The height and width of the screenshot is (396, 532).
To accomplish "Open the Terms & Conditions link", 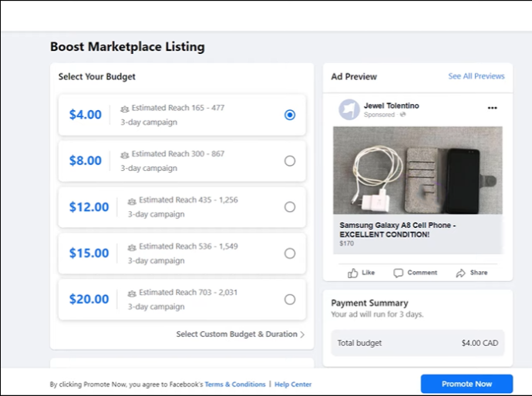I will click(235, 384).
